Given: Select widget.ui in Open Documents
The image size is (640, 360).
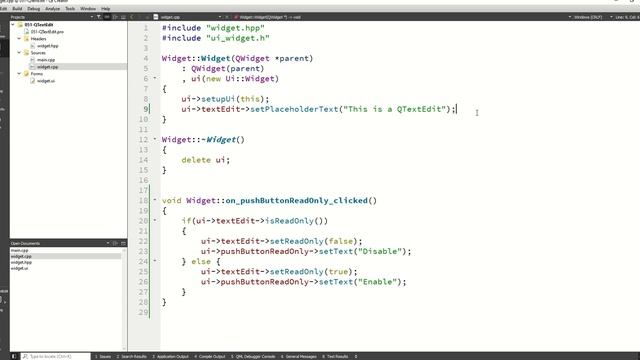Looking at the screenshot, I should [20, 269].
